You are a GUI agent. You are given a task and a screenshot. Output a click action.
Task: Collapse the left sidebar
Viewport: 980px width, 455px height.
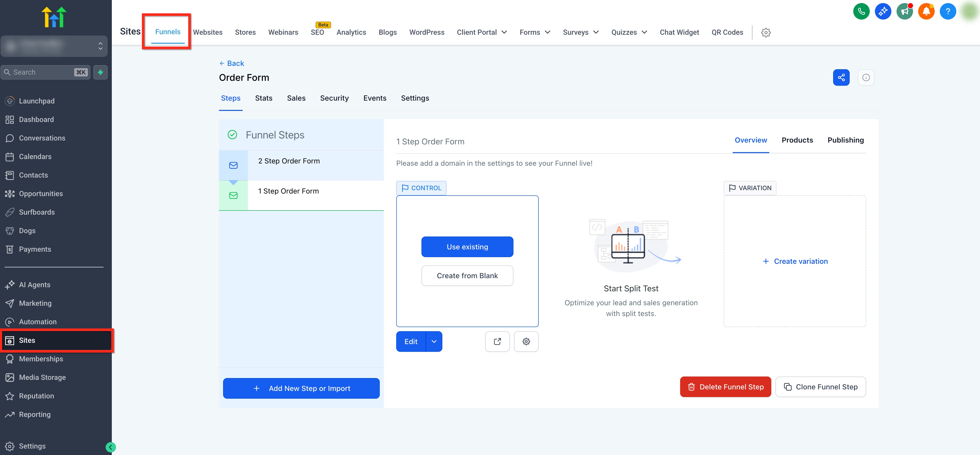110,447
